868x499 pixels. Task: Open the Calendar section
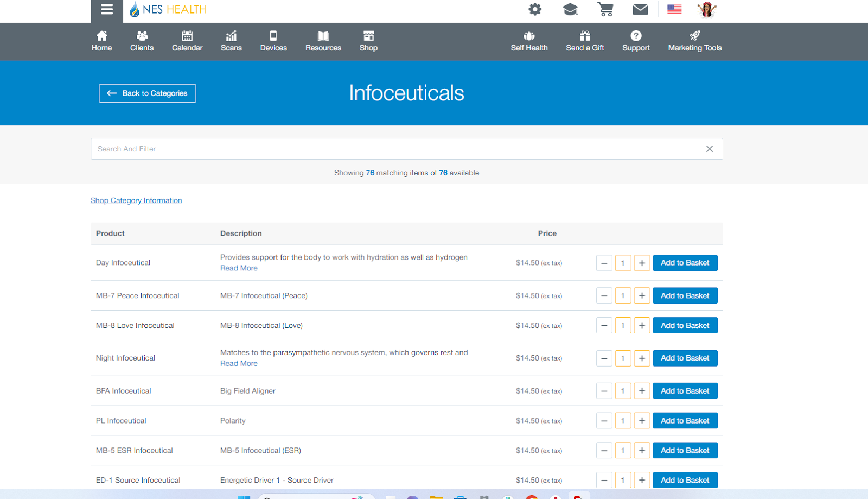point(187,41)
